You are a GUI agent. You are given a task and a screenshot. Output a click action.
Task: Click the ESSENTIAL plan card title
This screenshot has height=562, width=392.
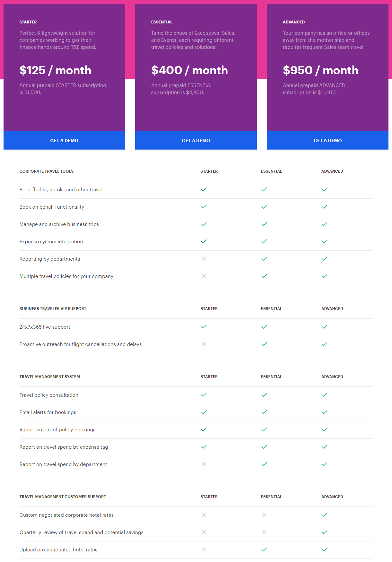tap(162, 22)
